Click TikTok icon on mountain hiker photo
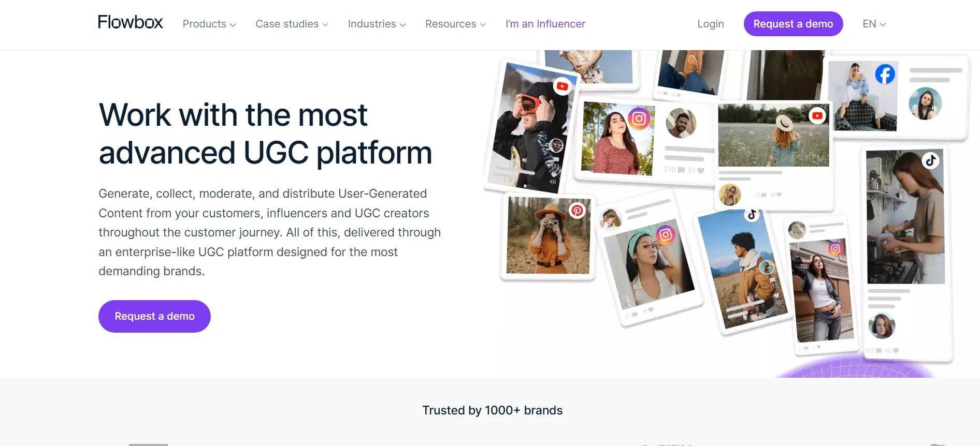Image resolution: width=980 pixels, height=446 pixels. pyautogui.click(x=752, y=214)
